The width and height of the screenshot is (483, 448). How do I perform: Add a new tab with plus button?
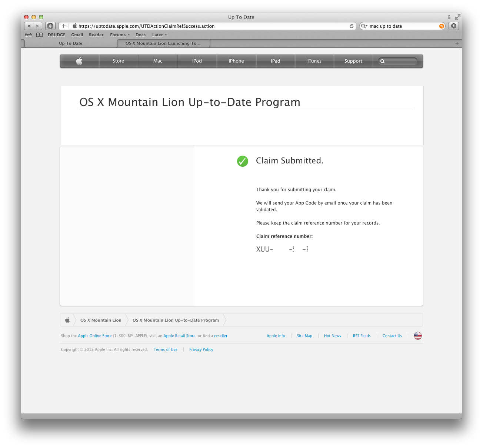tap(457, 43)
